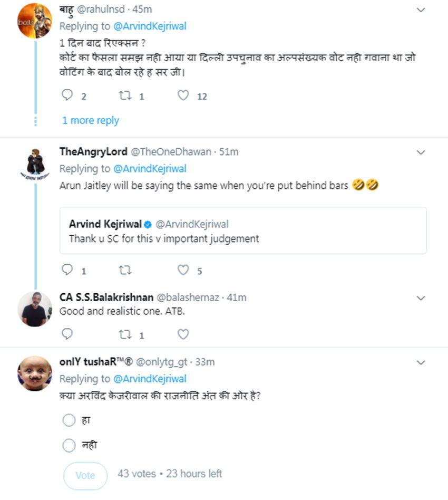
Task: Click reply icon on TheAngryLord's tweet
Action: pos(67,270)
